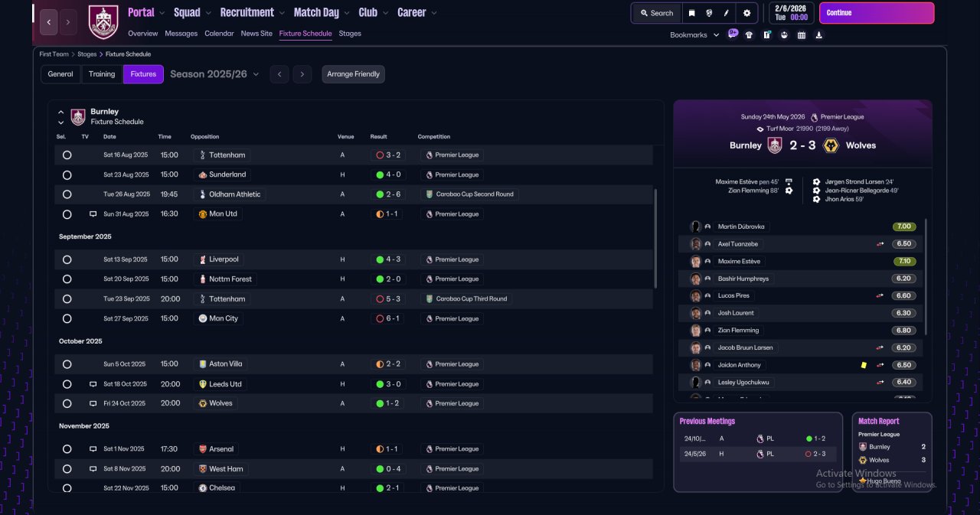Select the Sunderland fixture radio button
The image size is (980, 515).
tap(67, 174)
